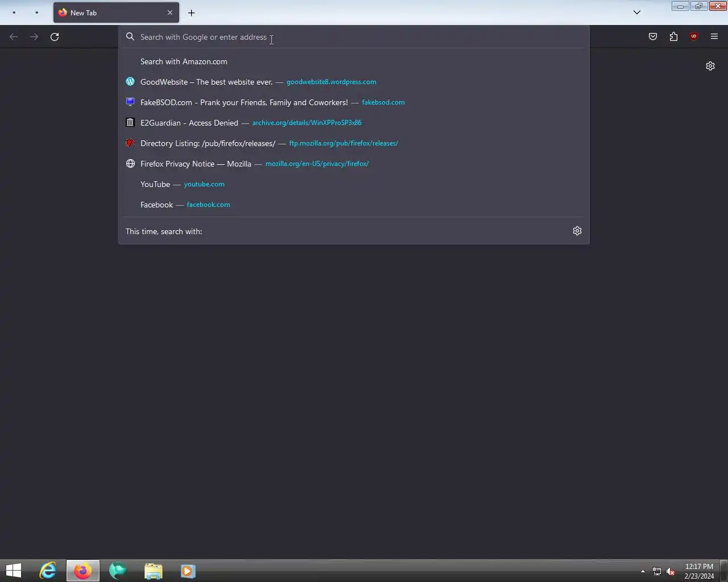Click the forward navigation arrow
This screenshot has height=582, width=728.
tap(34, 37)
